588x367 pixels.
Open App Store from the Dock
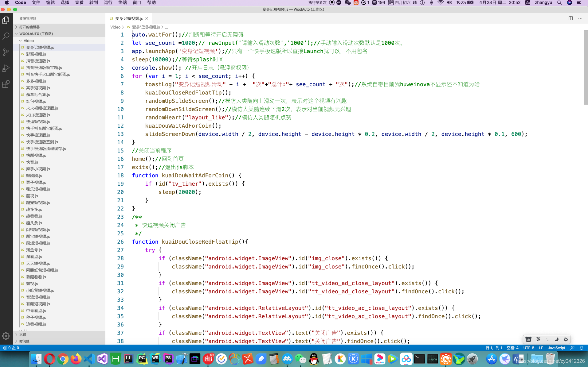492,359
